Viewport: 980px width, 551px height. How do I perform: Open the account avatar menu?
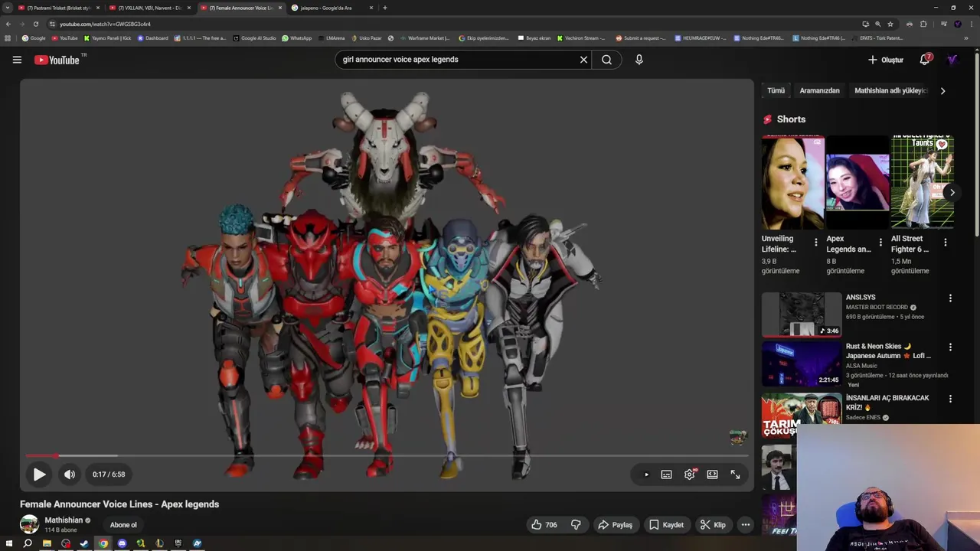[x=952, y=60]
